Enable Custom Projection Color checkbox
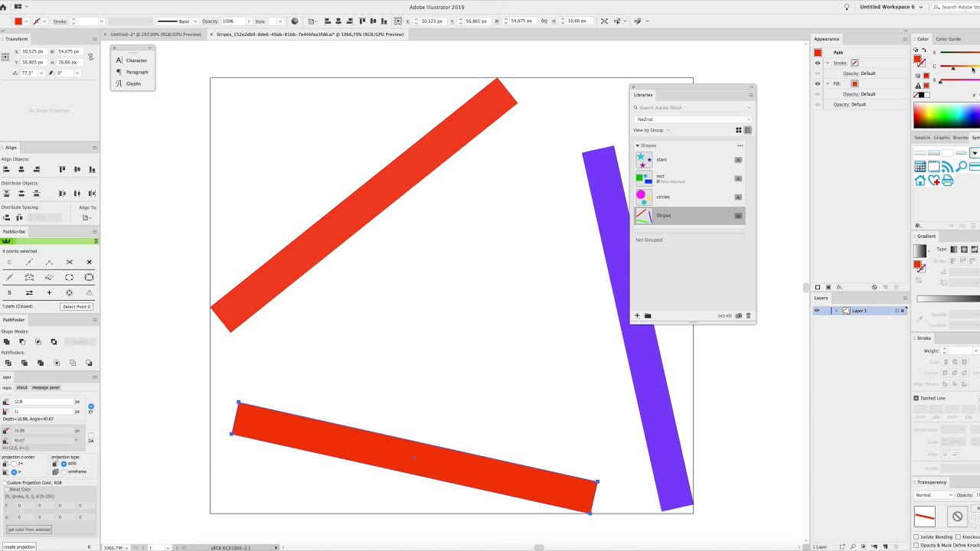This screenshot has width=980, height=551. (5, 483)
